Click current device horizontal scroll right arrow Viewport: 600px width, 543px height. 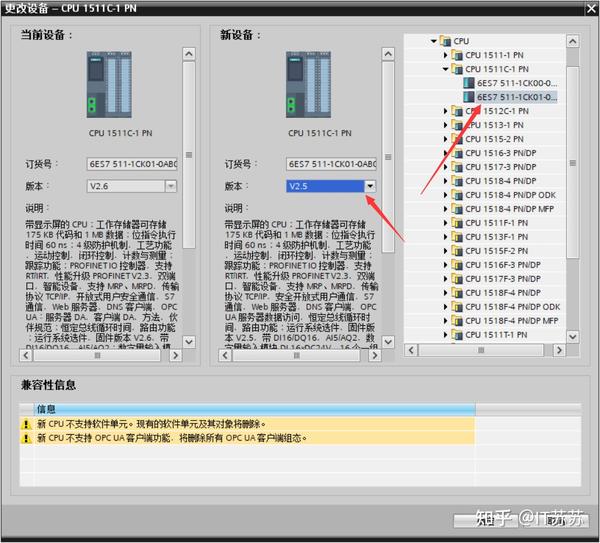175,355
